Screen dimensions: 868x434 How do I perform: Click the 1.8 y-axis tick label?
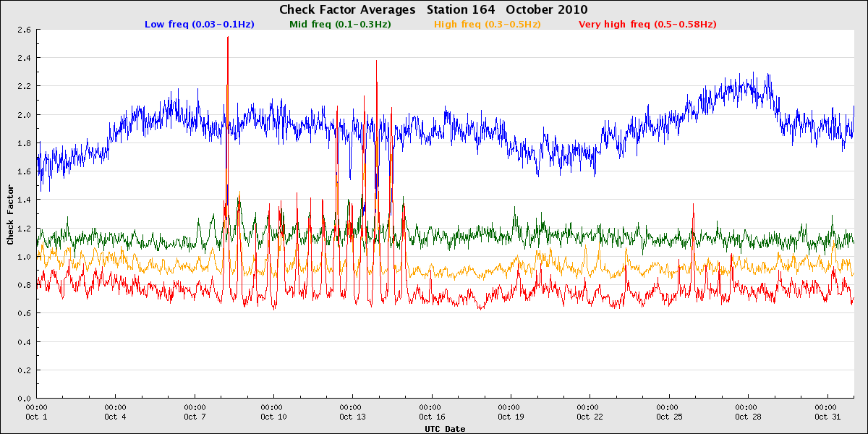24,143
